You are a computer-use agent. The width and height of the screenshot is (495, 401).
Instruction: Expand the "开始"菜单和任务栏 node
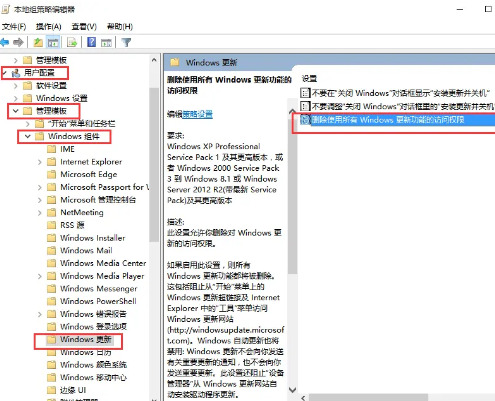[x=28, y=124]
